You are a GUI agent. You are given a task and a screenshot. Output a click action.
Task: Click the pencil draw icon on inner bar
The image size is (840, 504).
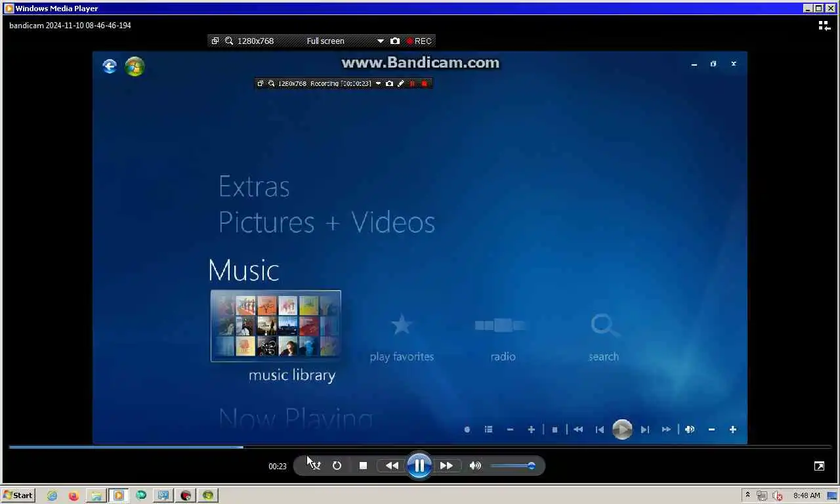(400, 83)
